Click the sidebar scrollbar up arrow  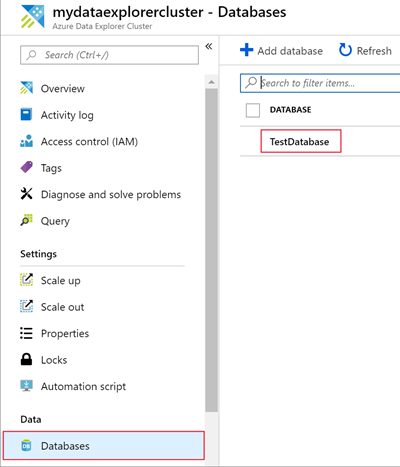211,82
